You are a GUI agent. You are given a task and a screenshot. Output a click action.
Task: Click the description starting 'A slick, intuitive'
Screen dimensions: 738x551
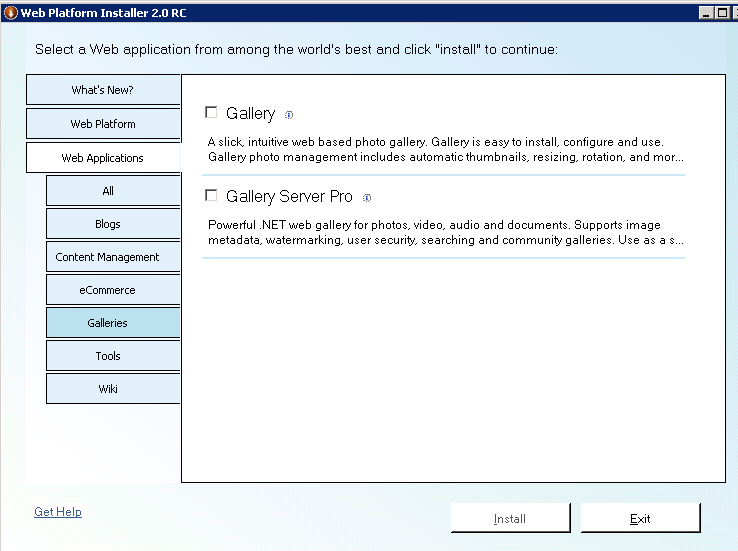(446, 149)
